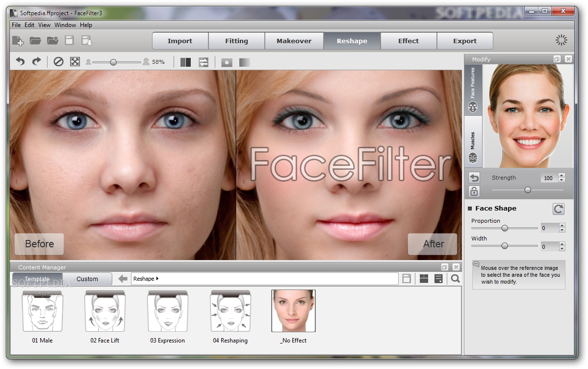
Task: Select the 02 Face Lift template
Action: [104, 317]
